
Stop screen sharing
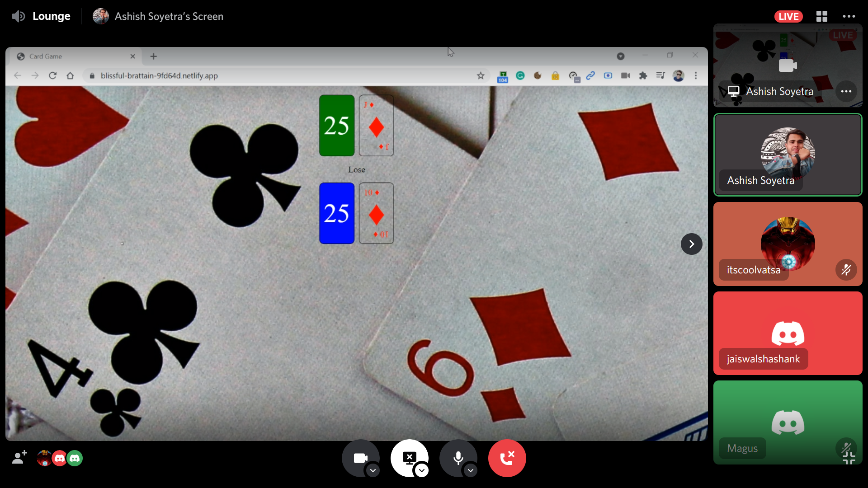click(409, 458)
